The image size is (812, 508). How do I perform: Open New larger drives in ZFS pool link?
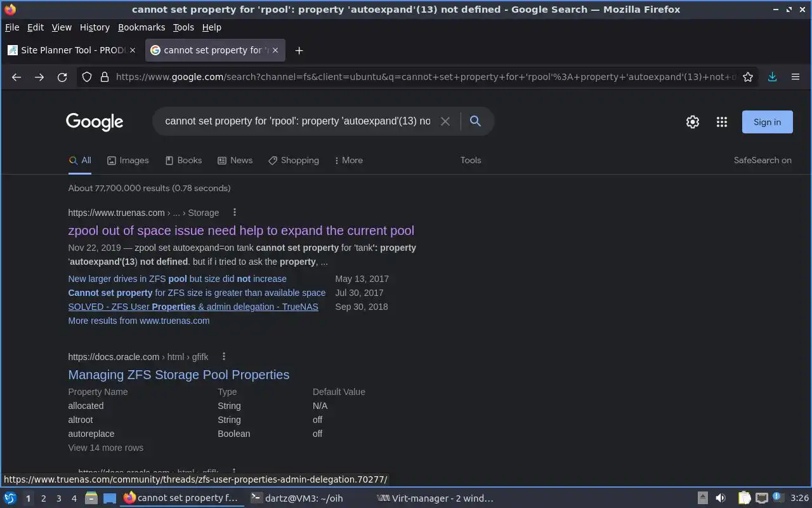tap(177, 279)
